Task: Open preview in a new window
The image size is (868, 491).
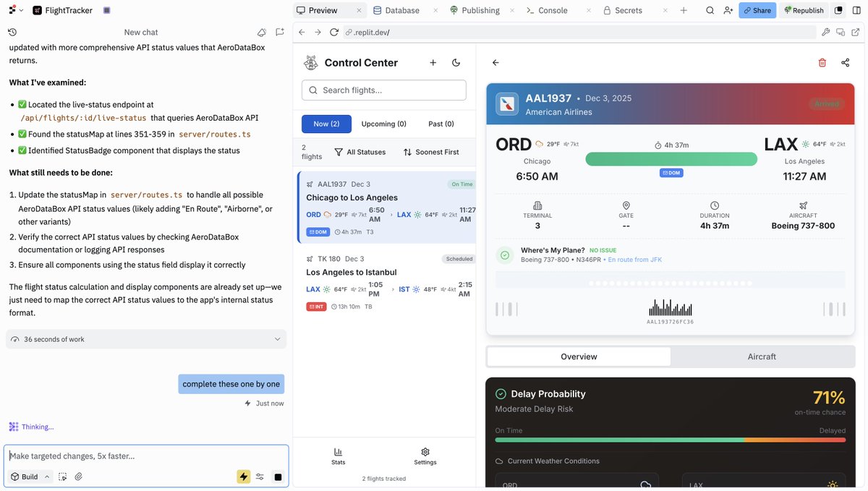Action: coord(856,33)
